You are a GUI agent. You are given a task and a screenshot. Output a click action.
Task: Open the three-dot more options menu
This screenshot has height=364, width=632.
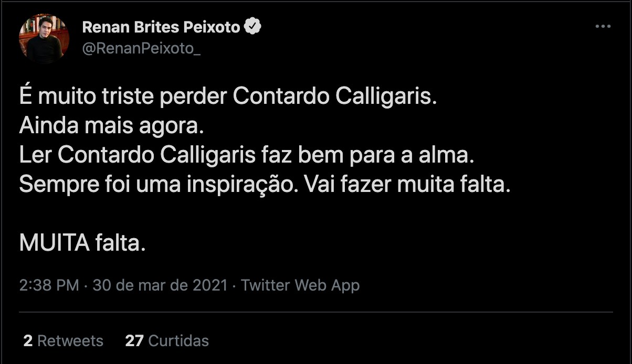pos(603,27)
